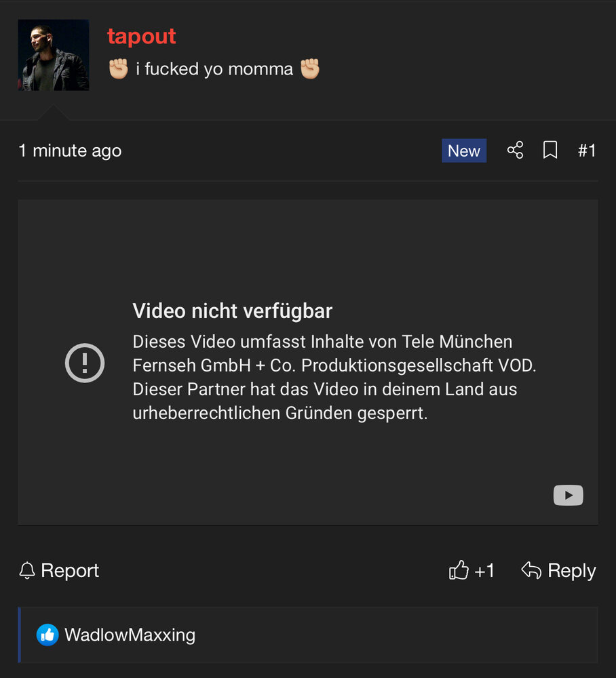Click the bell icon beside Report
Viewport: 616px width, 678px height.
[27, 570]
